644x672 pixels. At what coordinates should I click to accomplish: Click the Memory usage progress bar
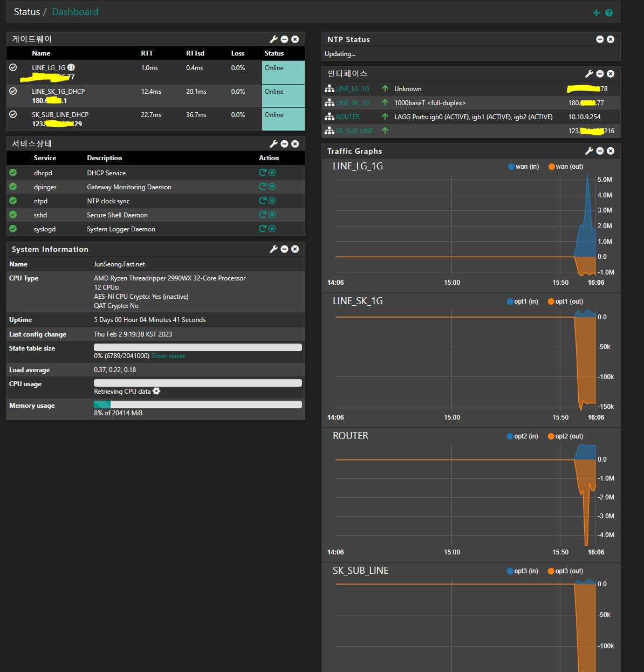pos(198,404)
